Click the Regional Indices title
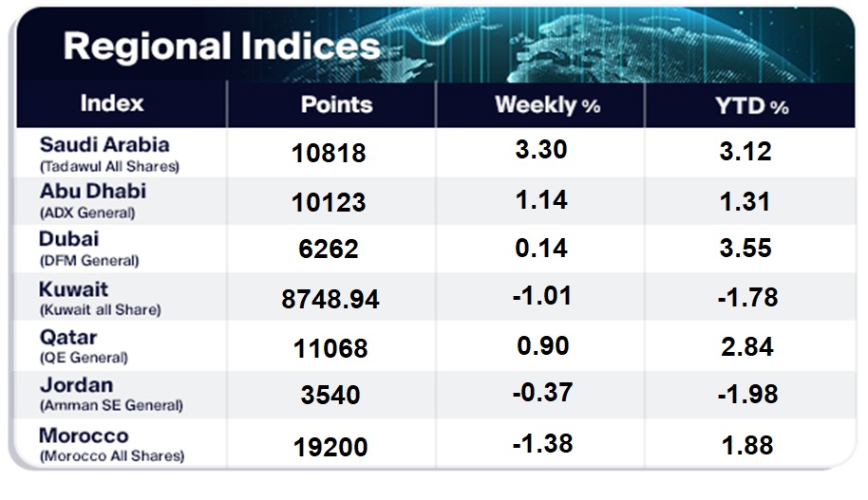Viewport: 868px width, 500px height. point(221,46)
